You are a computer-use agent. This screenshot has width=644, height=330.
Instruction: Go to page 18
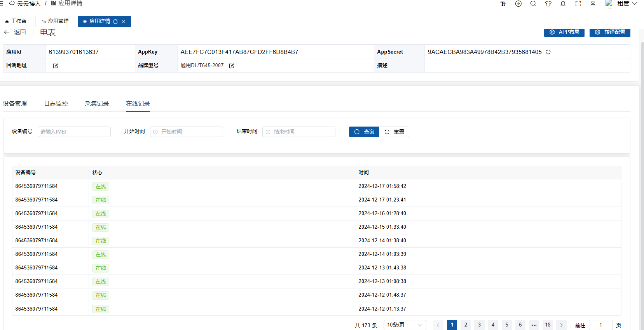coord(548,325)
